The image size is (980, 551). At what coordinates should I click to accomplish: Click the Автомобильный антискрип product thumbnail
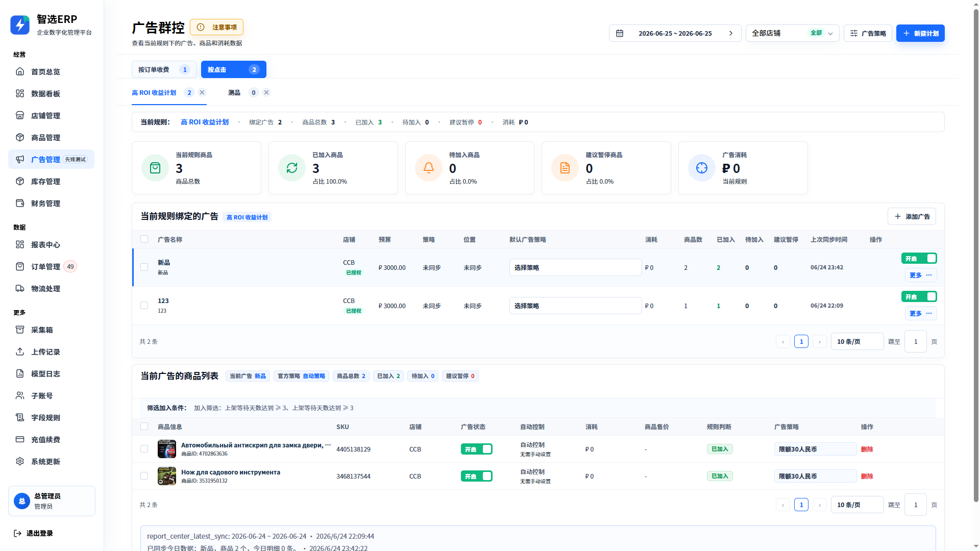click(x=166, y=449)
